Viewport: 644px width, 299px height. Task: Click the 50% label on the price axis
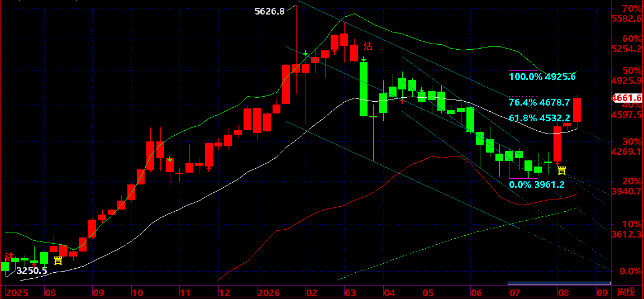pos(632,70)
